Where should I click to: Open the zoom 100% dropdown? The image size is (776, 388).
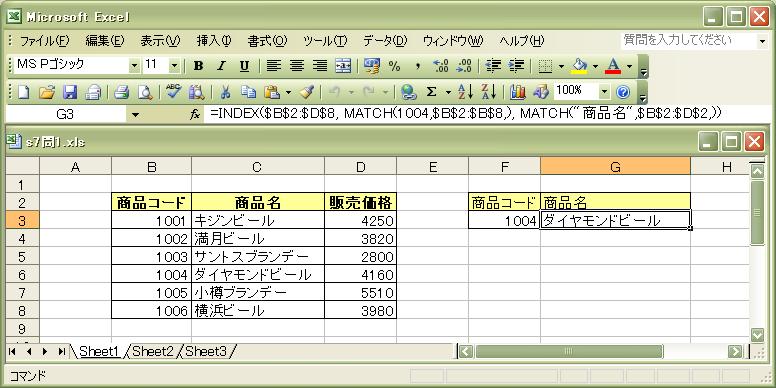(604, 92)
